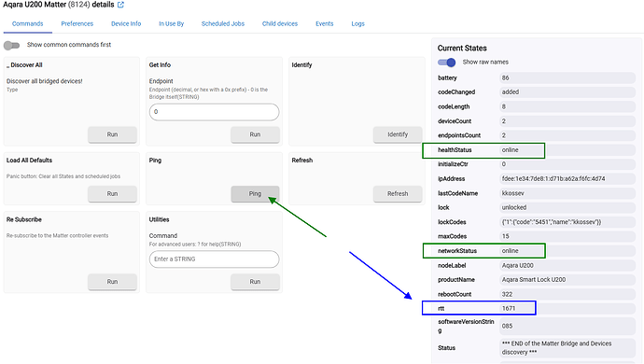The image size is (644, 364).
Task: Click the Ping button
Action: [255, 194]
